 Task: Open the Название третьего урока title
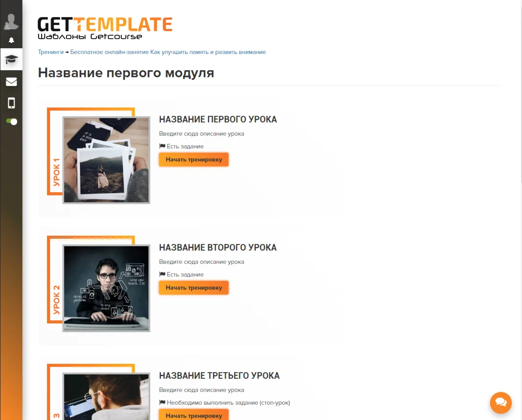pos(219,375)
